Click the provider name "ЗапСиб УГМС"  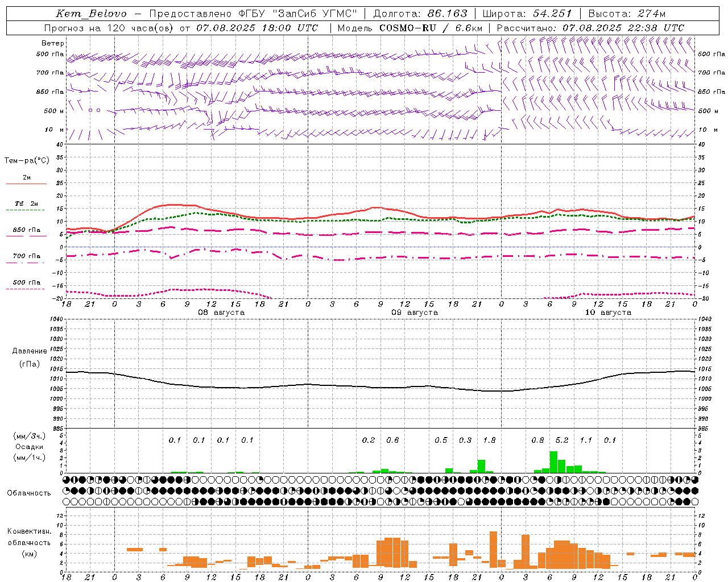click(x=314, y=13)
